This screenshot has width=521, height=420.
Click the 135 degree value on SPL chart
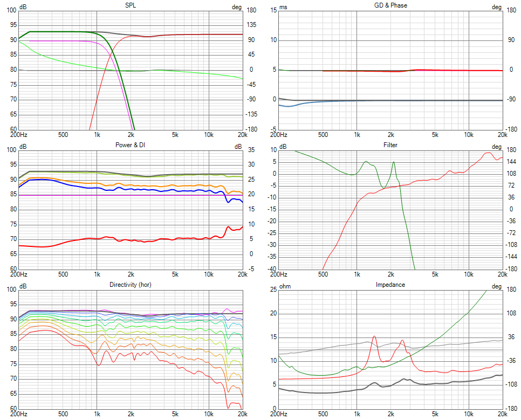[251, 25]
